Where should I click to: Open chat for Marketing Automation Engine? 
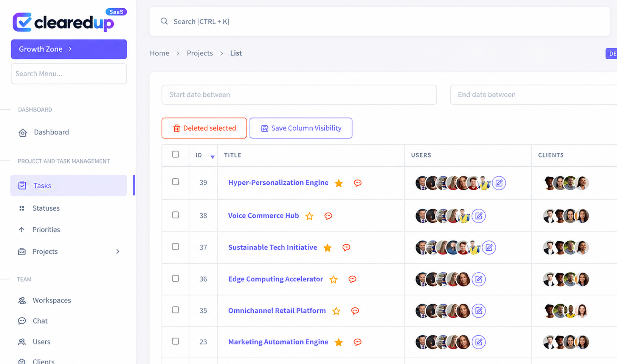point(357,342)
